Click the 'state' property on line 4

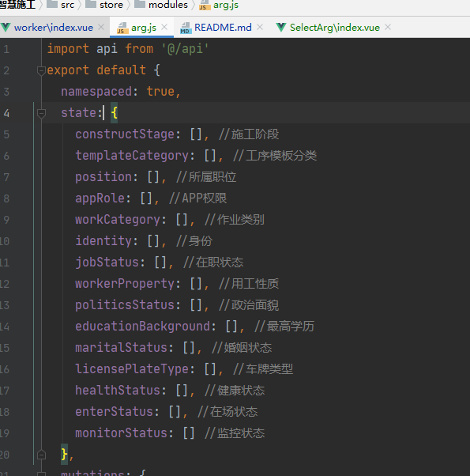coord(78,113)
